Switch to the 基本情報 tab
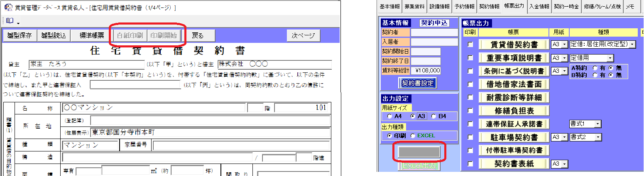The height and width of the screenshot is (176, 644). tap(390, 6)
